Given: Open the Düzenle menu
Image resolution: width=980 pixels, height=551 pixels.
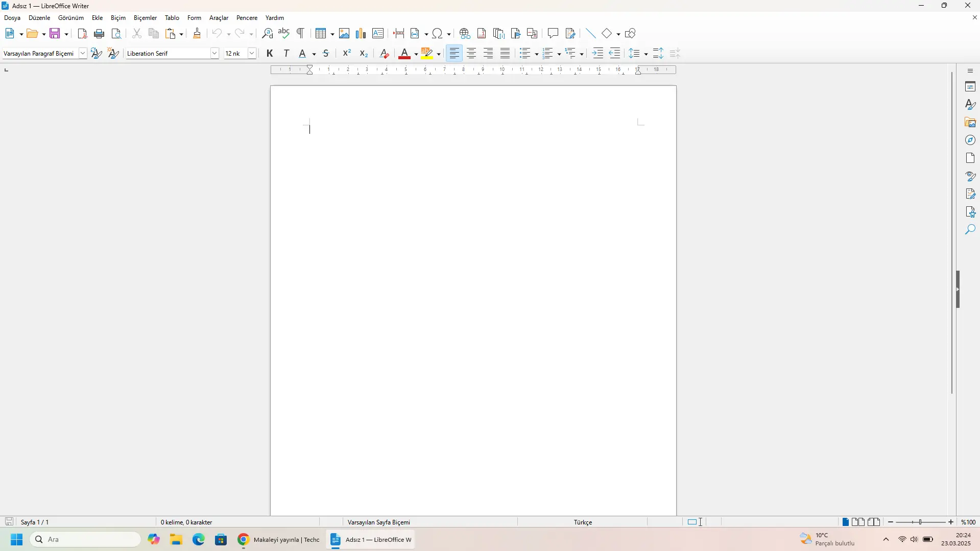Looking at the screenshot, I should click(39, 18).
